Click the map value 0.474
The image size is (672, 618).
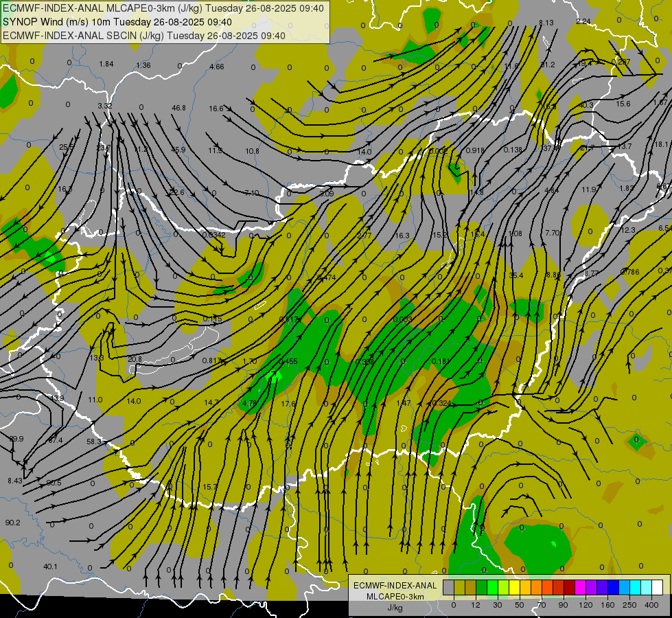327,277
